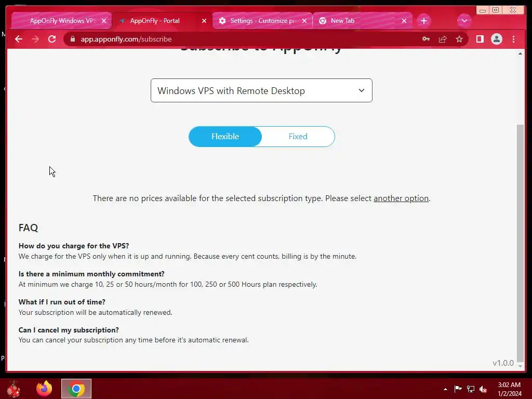
Task: Open the Start menu ornament icon
Action: click(14, 389)
